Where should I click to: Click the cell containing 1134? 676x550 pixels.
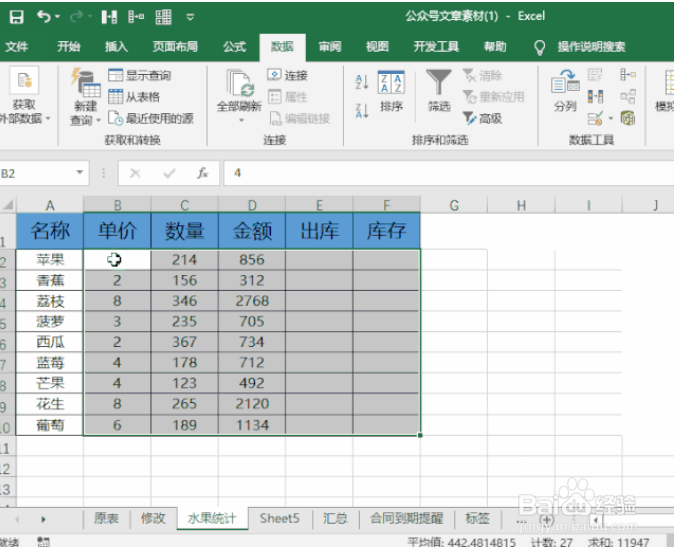coord(252,425)
